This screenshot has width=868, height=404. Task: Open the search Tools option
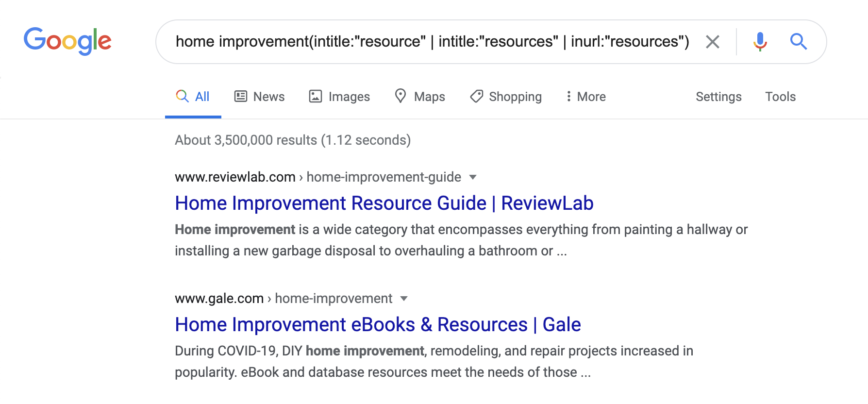780,97
